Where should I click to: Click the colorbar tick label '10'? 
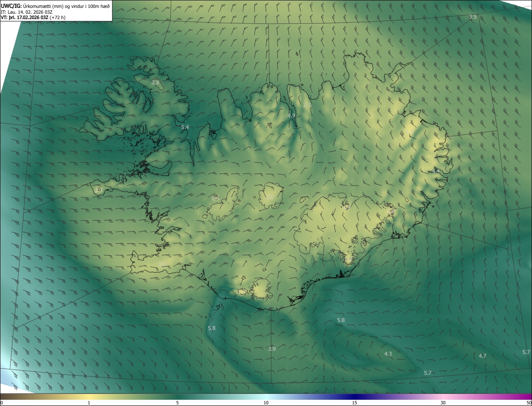click(266, 403)
